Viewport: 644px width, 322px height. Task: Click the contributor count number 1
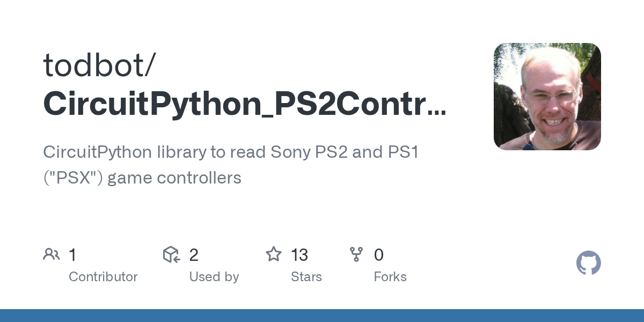coord(72,255)
